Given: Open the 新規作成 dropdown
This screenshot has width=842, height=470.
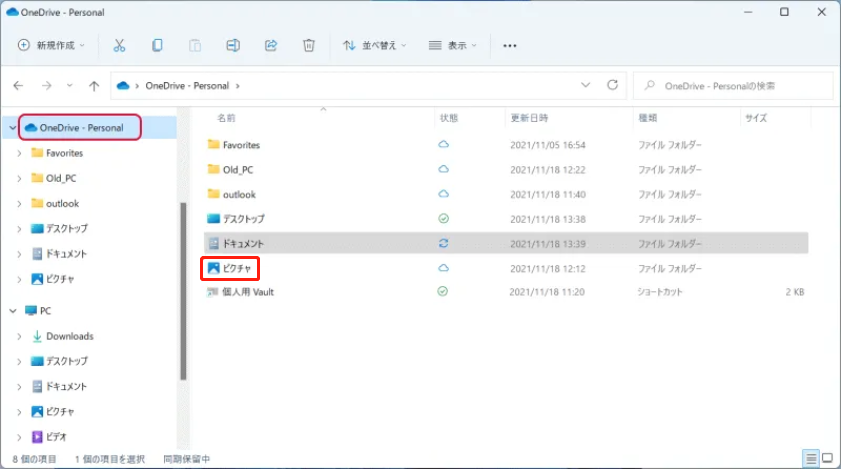Looking at the screenshot, I should [51, 46].
